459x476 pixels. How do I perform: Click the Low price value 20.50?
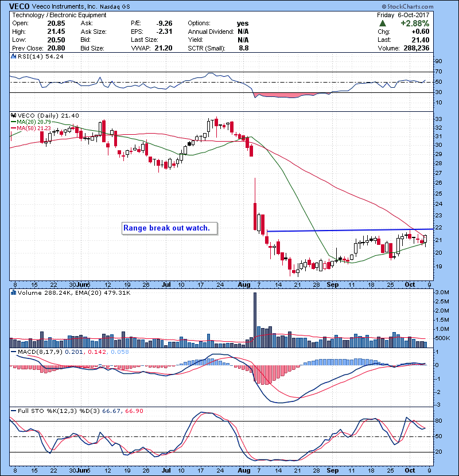click(x=56, y=40)
